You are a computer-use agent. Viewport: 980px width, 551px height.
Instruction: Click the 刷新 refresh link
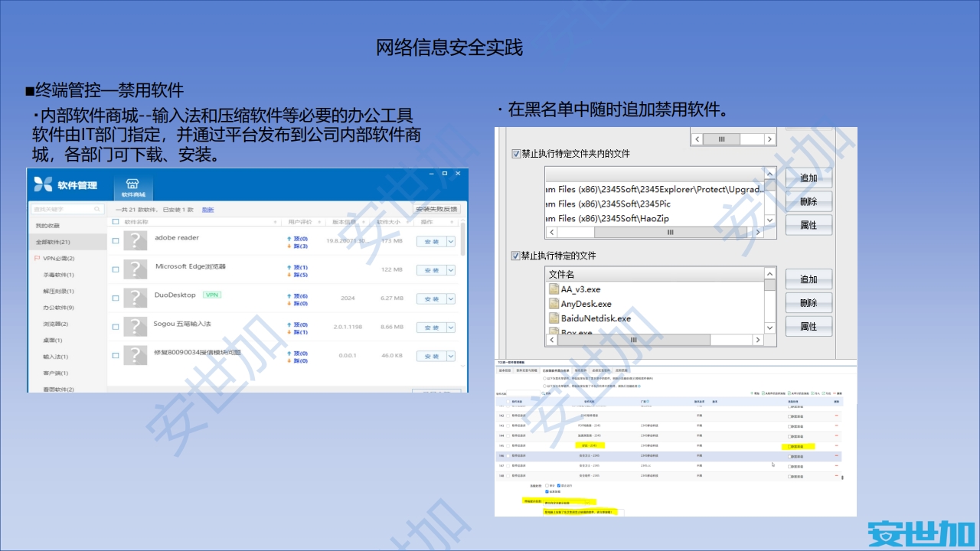pos(207,209)
